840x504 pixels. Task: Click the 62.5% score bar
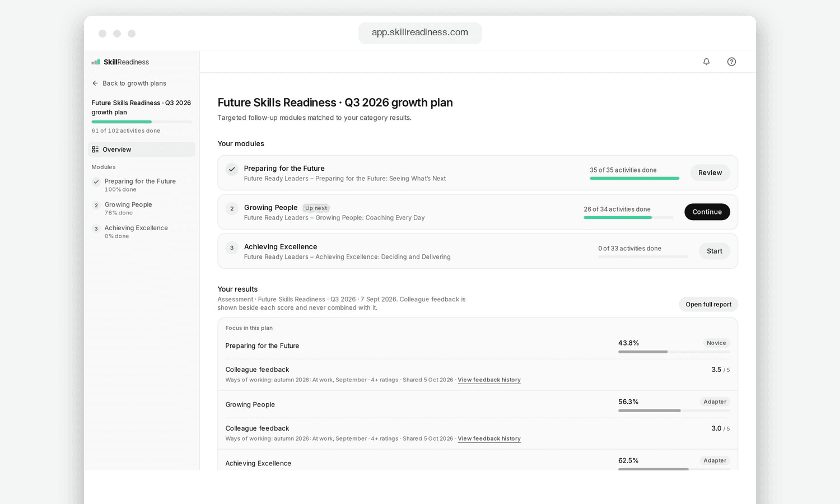pyautogui.click(x=674, y=469)
